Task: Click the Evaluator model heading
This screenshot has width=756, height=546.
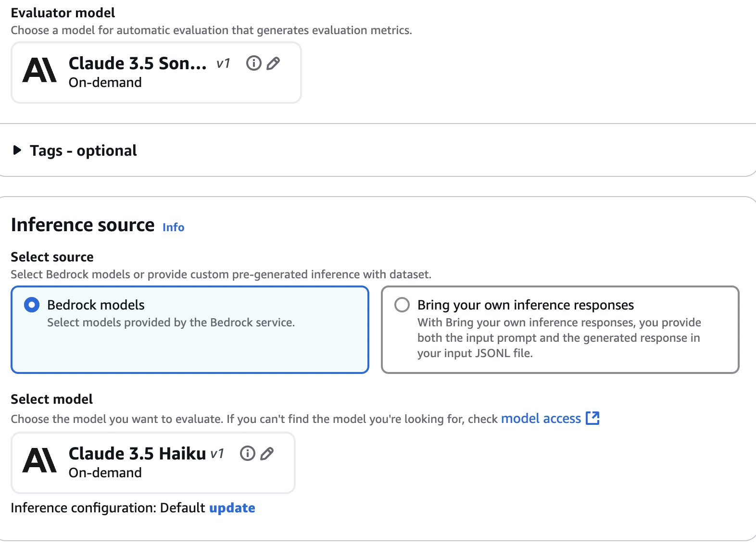Action: click(63, 12)
